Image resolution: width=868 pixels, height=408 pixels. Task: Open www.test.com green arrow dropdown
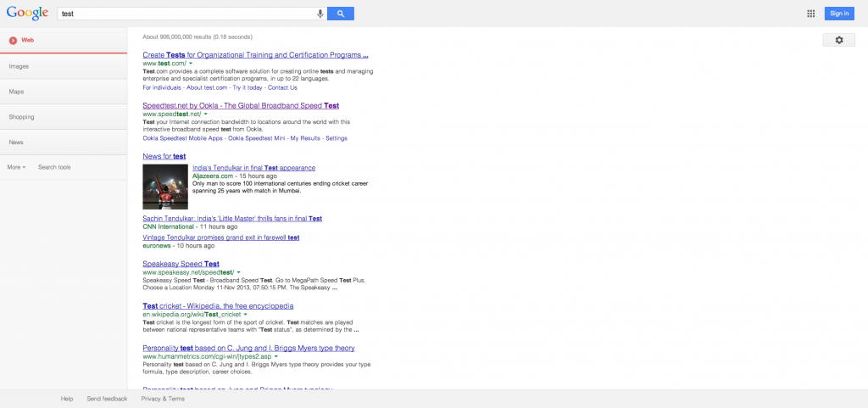191,64
